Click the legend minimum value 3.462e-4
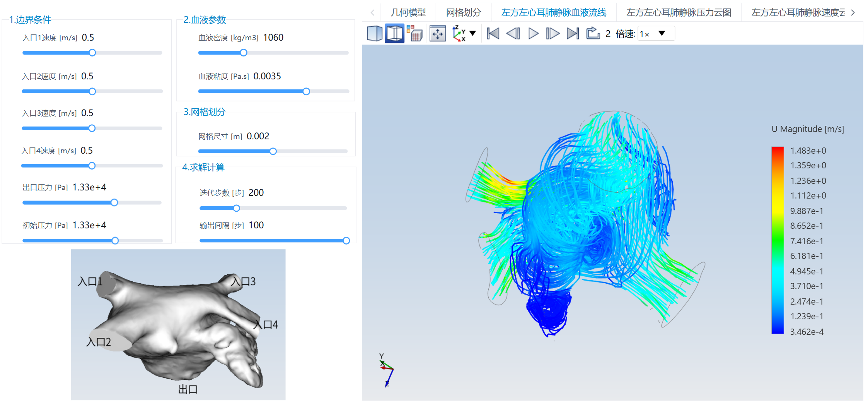Screen dimensions: 868x406 point(807,332)
